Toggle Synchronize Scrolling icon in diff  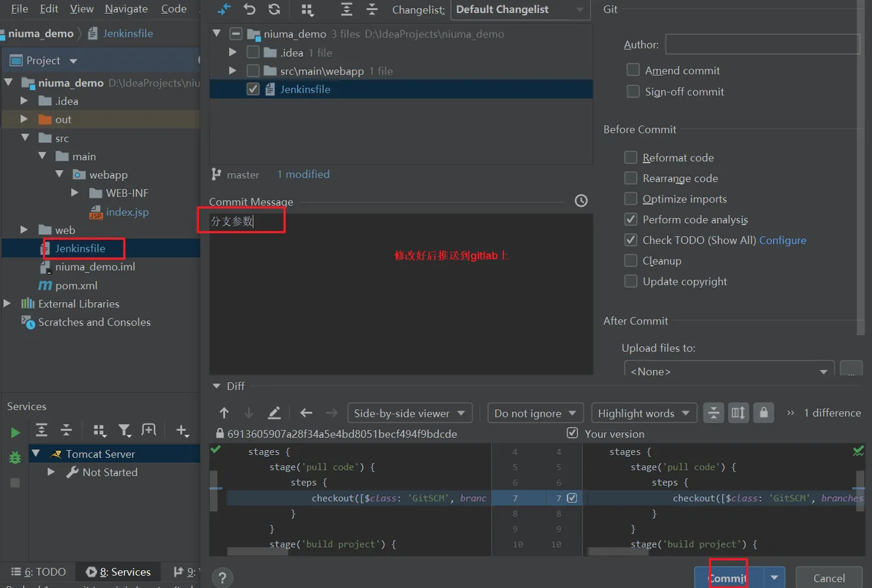(x=738, y=412)
